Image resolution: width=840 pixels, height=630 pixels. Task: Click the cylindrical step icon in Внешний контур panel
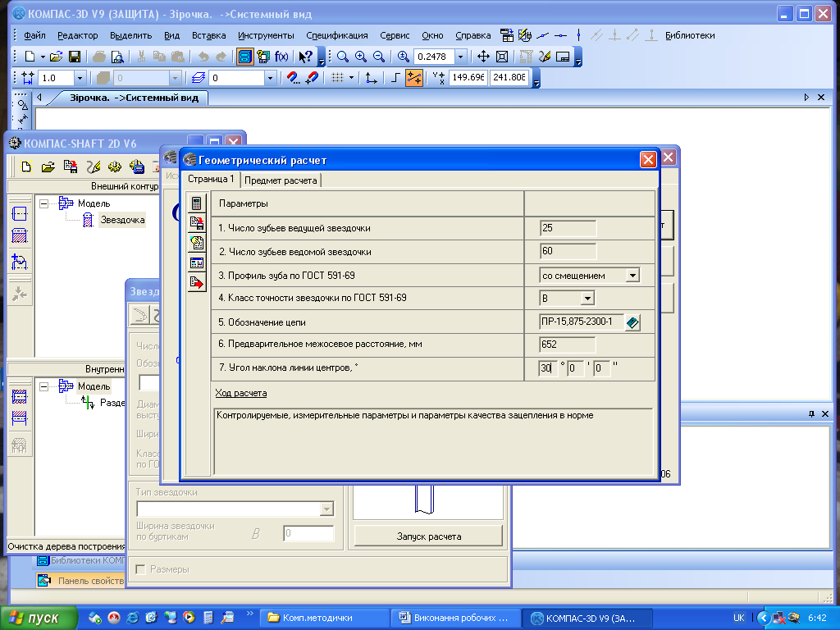coord(20,214)
